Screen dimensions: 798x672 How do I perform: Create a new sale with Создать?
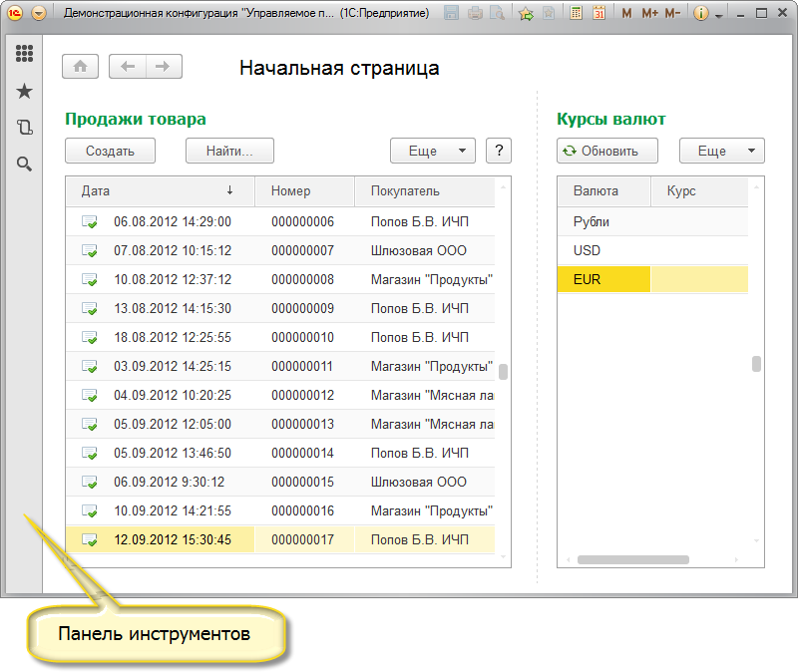(x=109, y=151)
